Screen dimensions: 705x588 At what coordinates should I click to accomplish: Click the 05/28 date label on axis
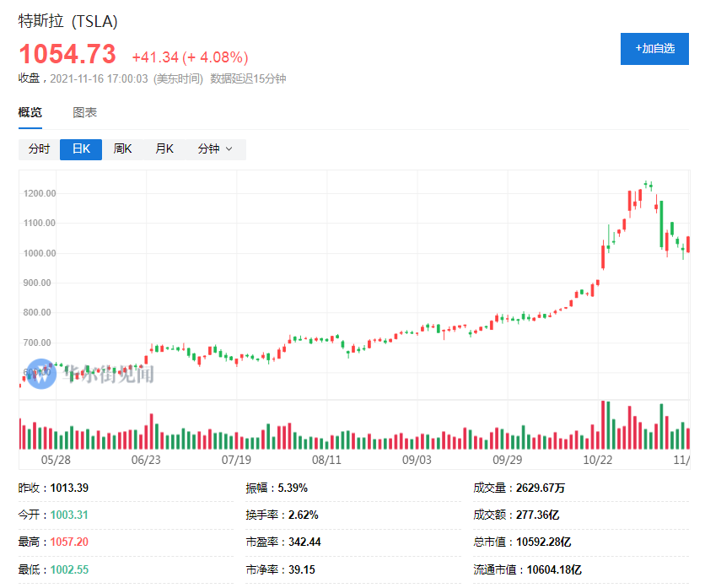click(56, 460)
